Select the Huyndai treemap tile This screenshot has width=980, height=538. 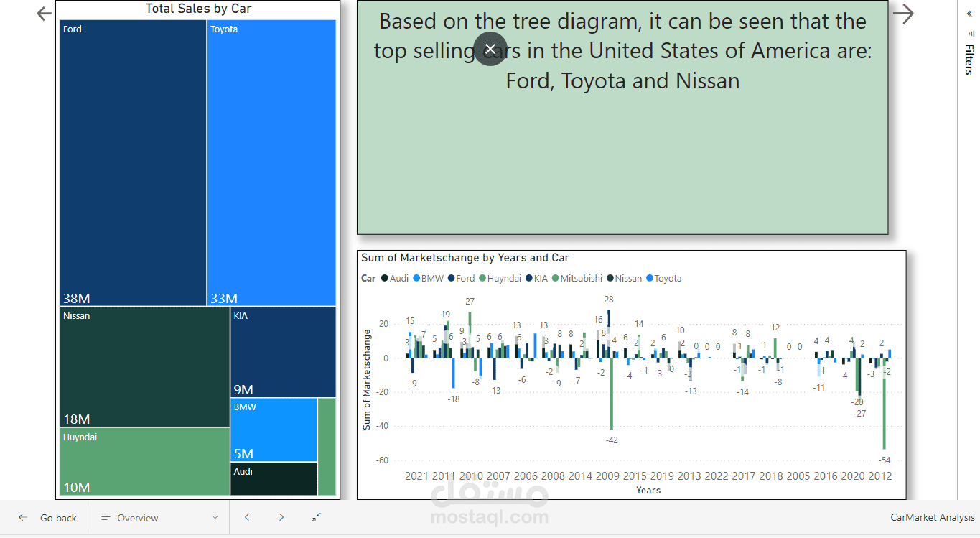pyautogui.click(x=145, y=462)
